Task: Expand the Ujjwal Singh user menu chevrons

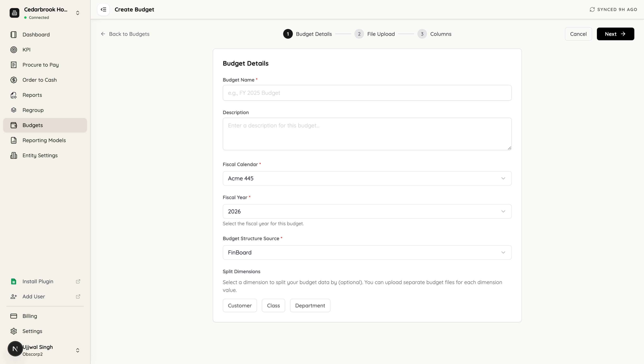Action: click(x=77, y=350)
